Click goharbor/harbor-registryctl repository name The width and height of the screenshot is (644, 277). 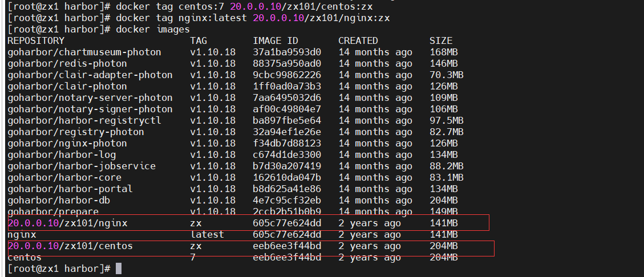(x=84, y=121)
